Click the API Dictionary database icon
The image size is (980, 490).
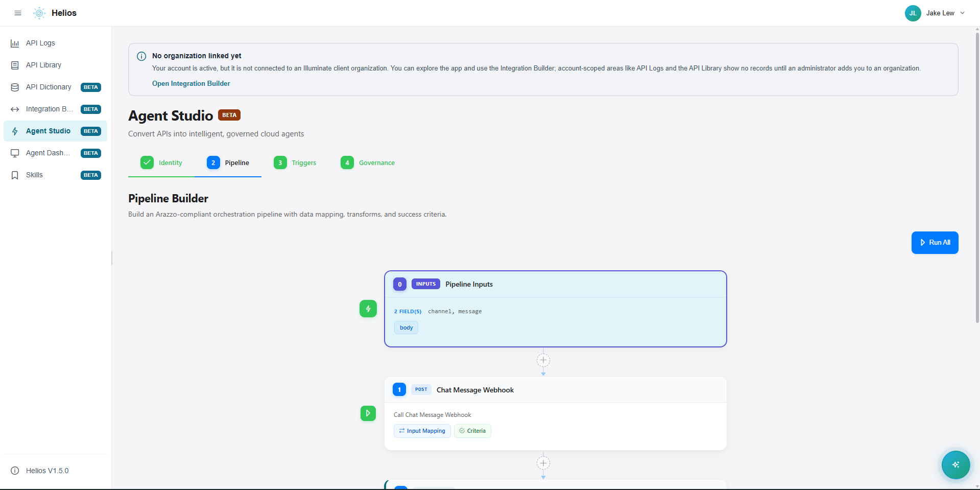point(15,87)
